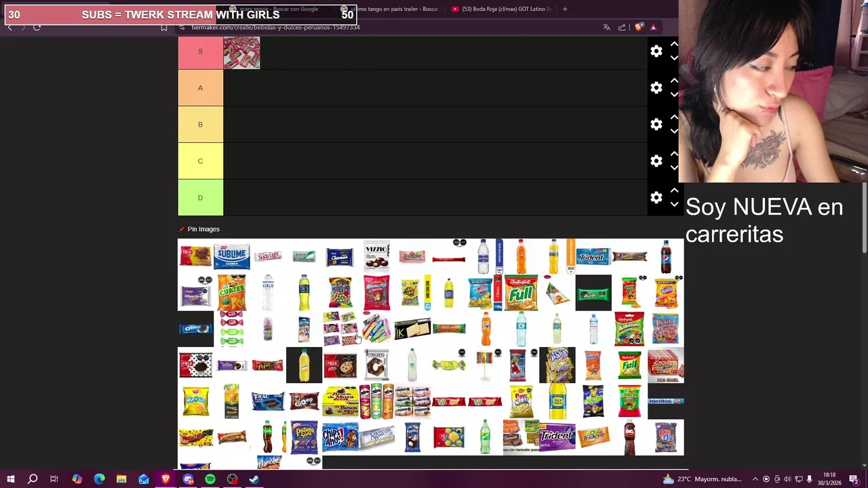Open the Windows Start menu
868x488 pixels.
point(10,479)
